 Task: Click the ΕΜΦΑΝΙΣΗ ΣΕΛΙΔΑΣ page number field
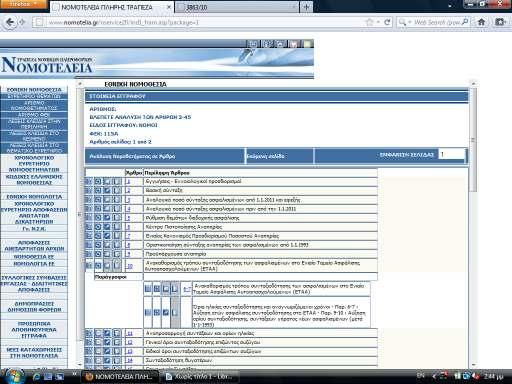[x=452, y=154]
